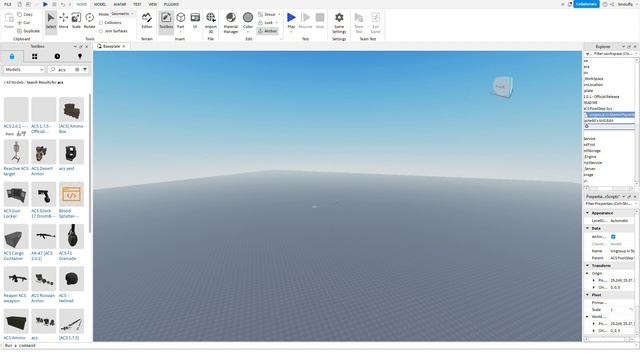
Task: Collapse the Pivot properties section
Action: [x=587, y=295]
